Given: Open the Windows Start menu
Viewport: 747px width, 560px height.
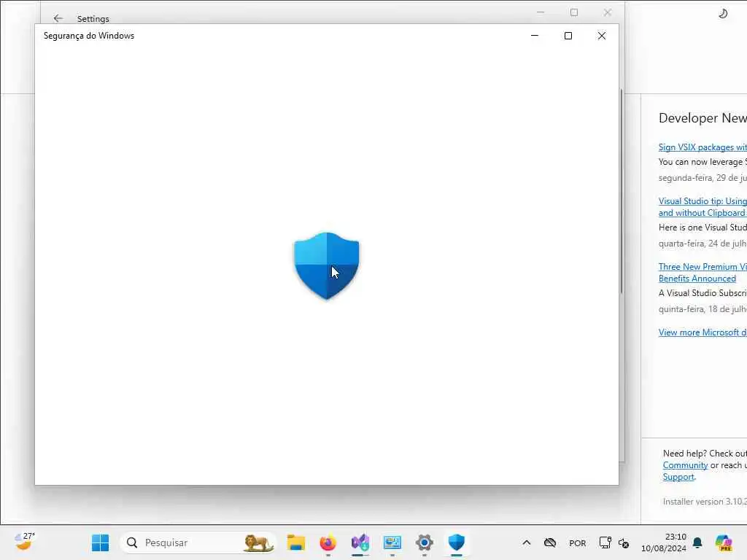Looking at the screenshot, I should [x=100, y=542].
